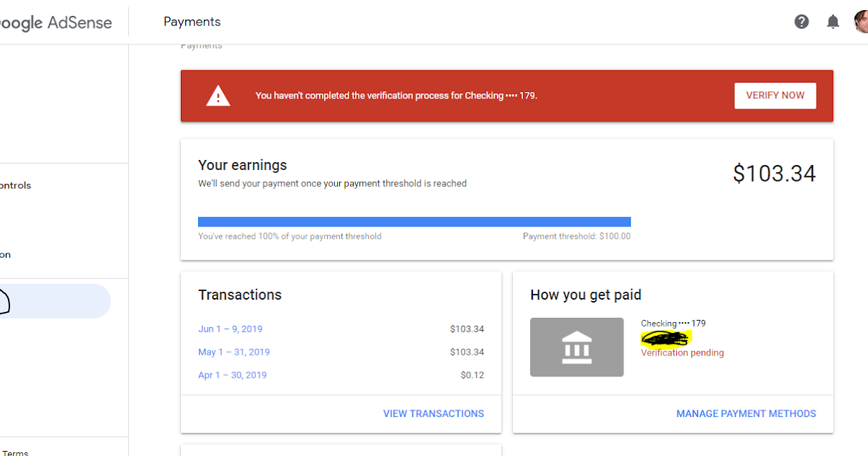Click the Payments breadcrumb label
This screenshot has width=868, height=456.
[x=201, y=44]
